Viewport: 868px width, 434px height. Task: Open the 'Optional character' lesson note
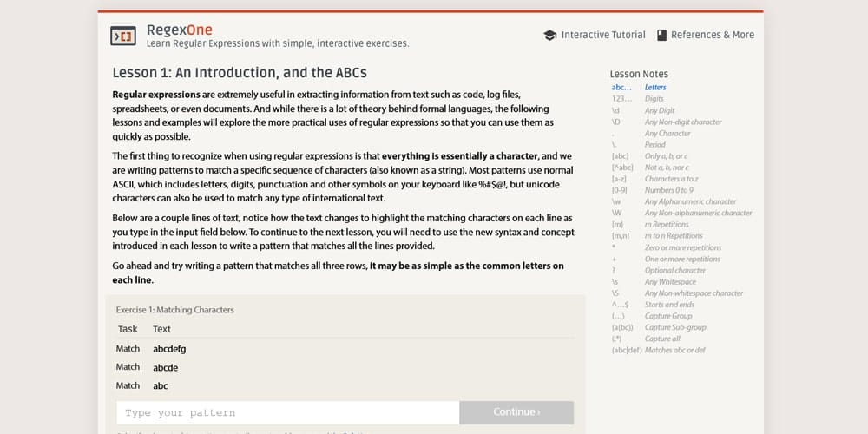pyautogui.click(x=674, y=270)
